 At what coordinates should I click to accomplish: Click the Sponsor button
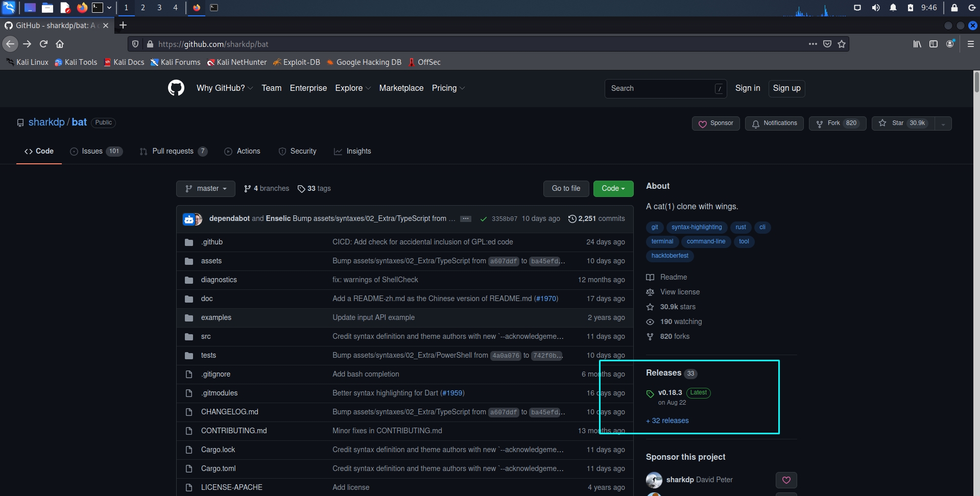pos(716,123)
